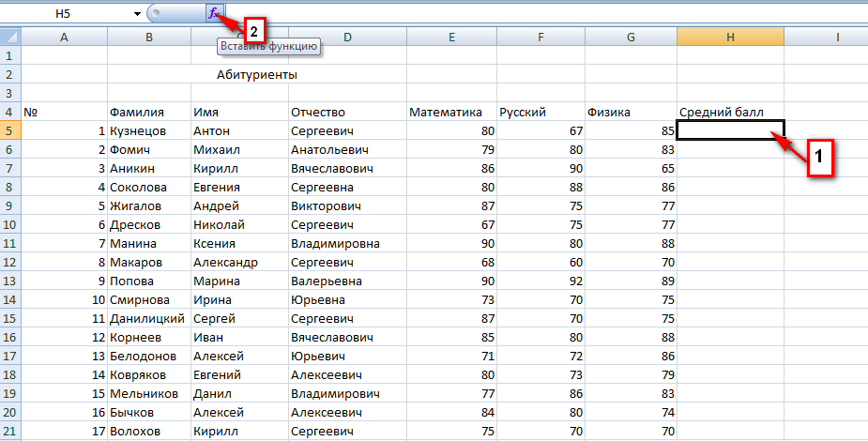Click the 'Русский' header cell
Viewport: 868px width, 441px height.
point(541,113)
